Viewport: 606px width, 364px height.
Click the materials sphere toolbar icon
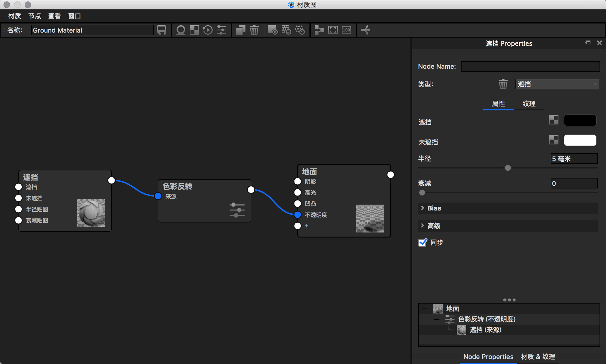pyautogui.click(x=181, y=30)
